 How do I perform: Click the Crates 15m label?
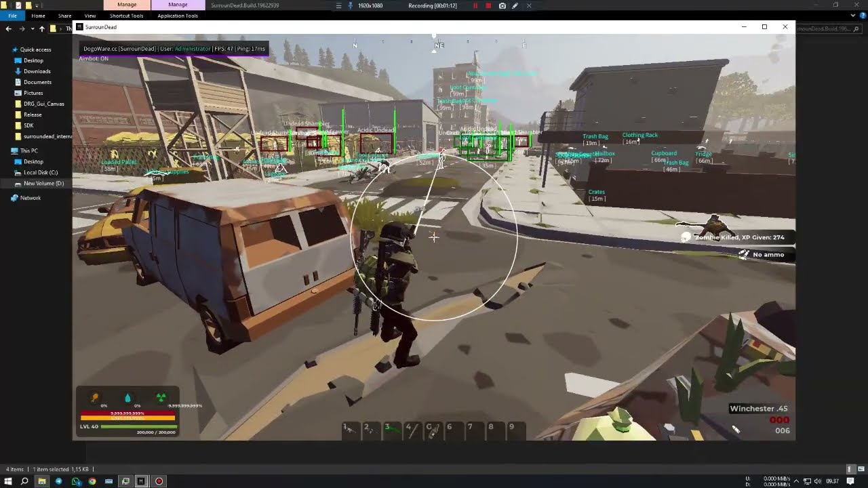click(x=597, y=195)
